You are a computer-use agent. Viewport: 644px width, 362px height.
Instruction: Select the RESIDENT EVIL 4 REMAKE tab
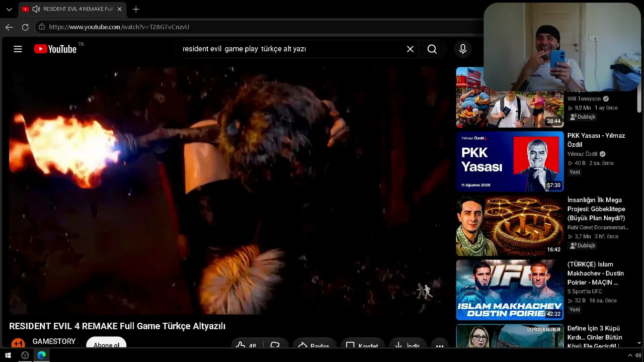73,9
